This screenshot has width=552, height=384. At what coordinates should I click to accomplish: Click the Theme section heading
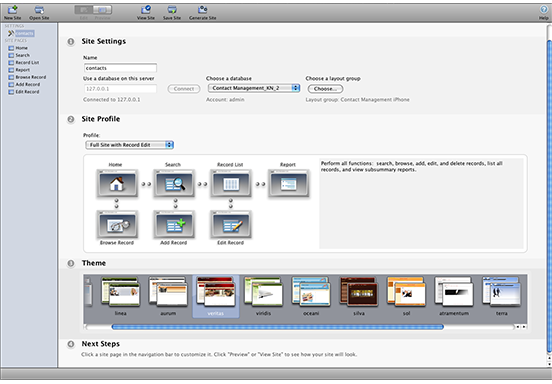[94, 263]
